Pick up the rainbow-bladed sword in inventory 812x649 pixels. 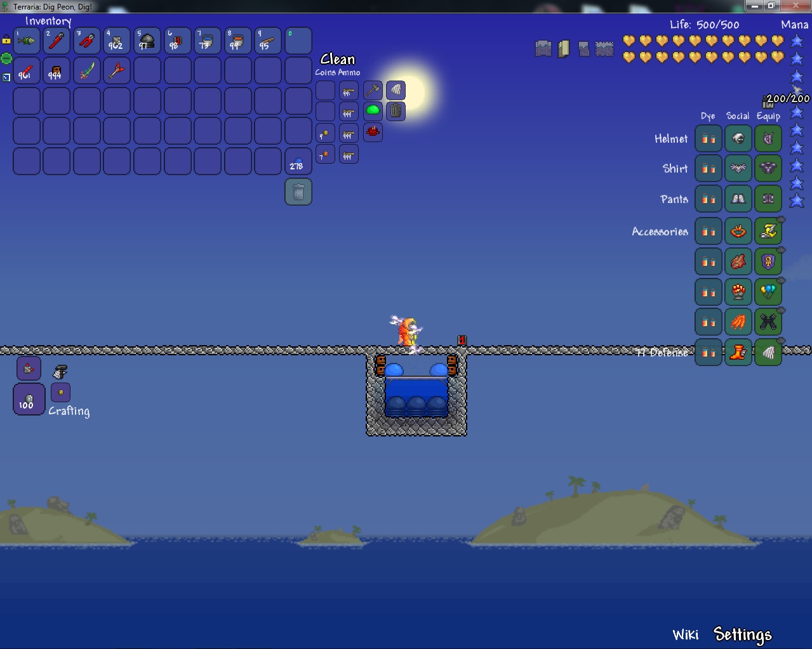(x=87, y=70)
